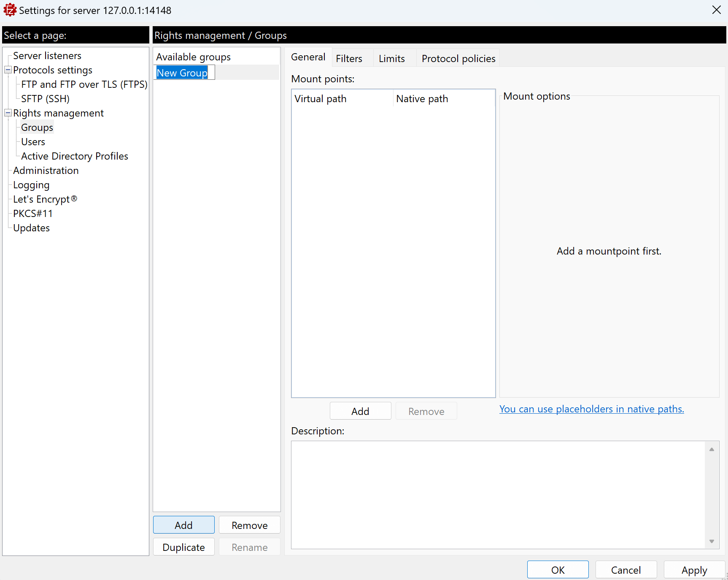Click Add below the Available groups list
728x580 pixels.
tap(183, 525)
